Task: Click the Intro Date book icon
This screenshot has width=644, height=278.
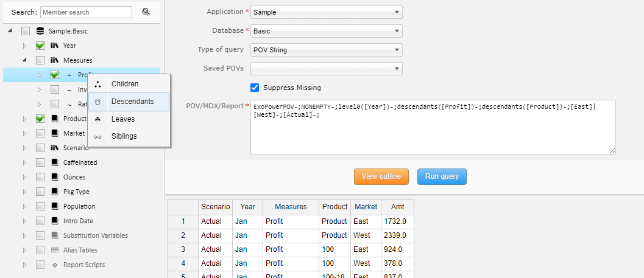Action: coord(55,221)
